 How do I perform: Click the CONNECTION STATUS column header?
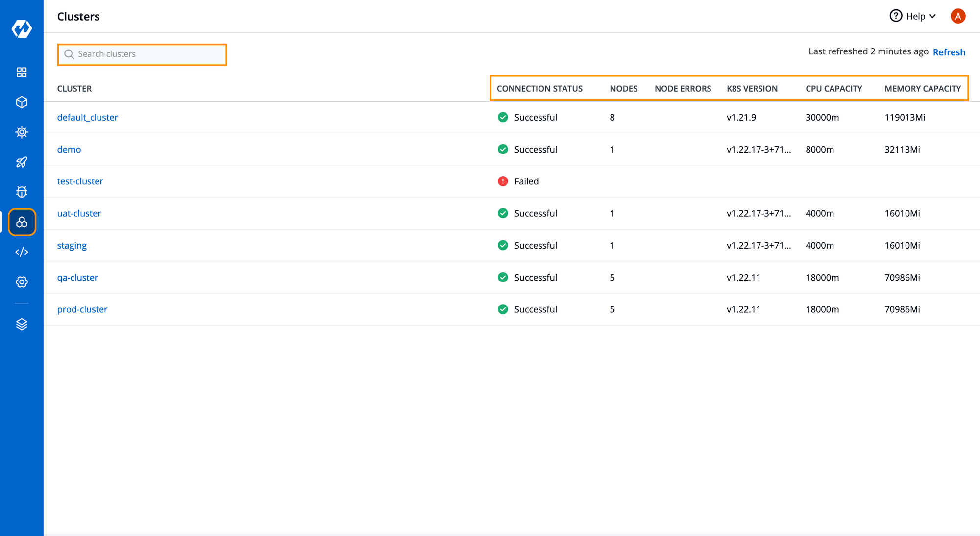click(x=539, y=88)
